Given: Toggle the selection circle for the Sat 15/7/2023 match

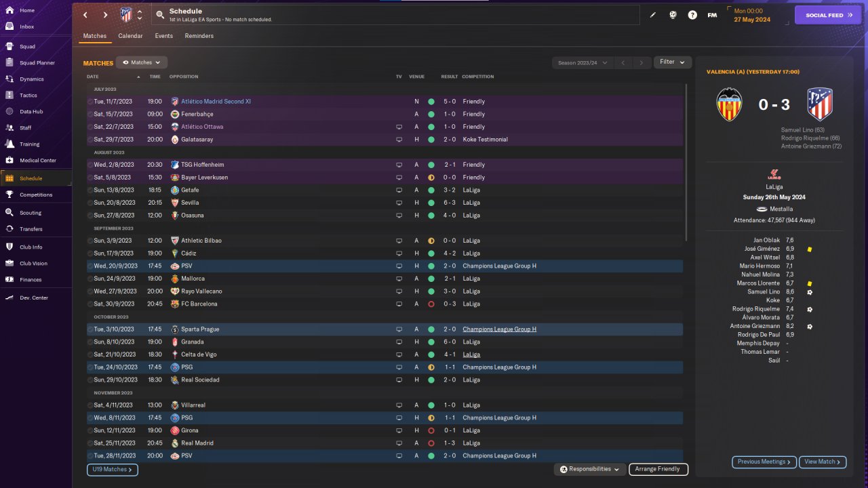Looking at the screenshot, I should pyautogui.click(x=90, y=115).
